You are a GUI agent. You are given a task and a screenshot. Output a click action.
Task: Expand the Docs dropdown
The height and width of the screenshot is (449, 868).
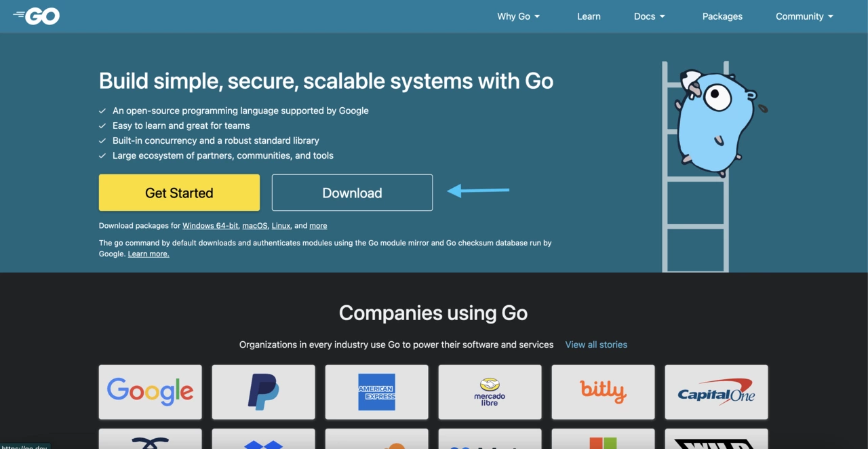coord(648,16)
